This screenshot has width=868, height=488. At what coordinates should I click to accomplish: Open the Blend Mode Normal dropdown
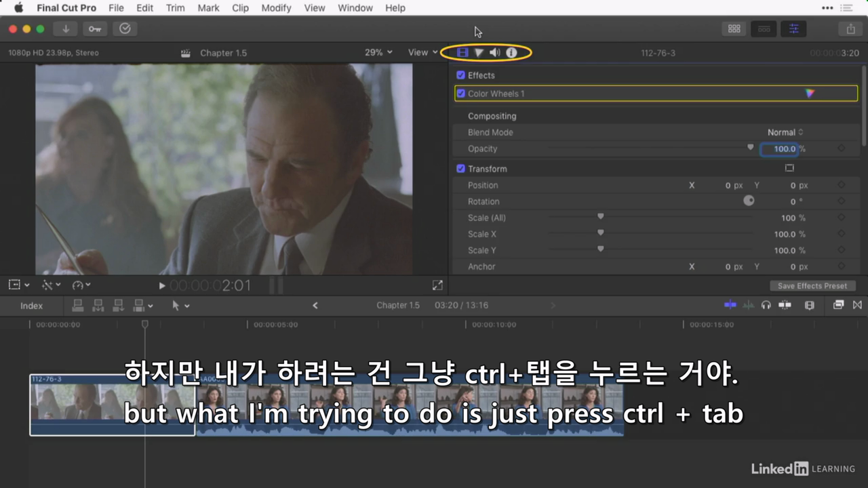coord(785,132)
